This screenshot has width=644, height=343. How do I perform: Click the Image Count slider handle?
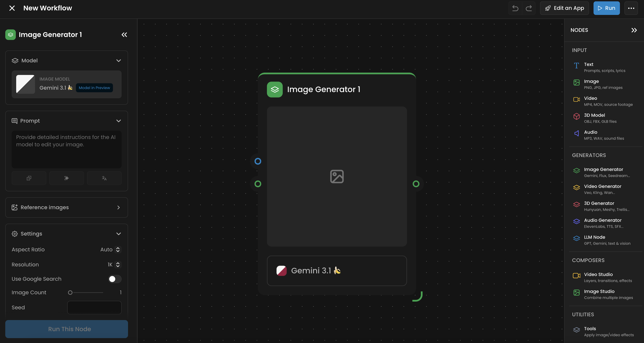point(70,293)
